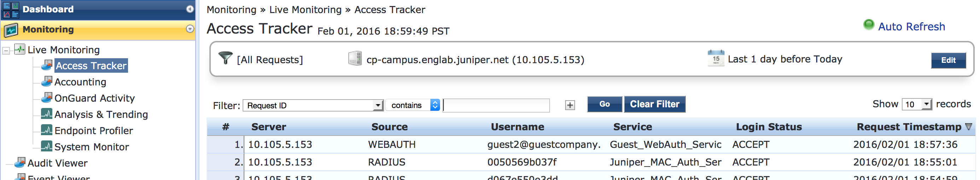Click the plus icon to add filter
Viewport: 980px width, 180px height.
click(569, 105)
